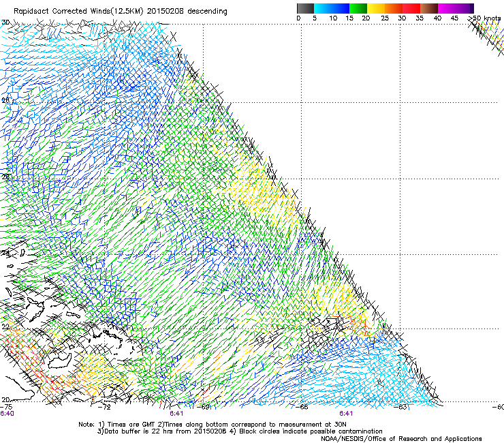Select the longitude '-66' axis label
The image size is (504, 443).
pyautogui.click(x=302, y=407)
